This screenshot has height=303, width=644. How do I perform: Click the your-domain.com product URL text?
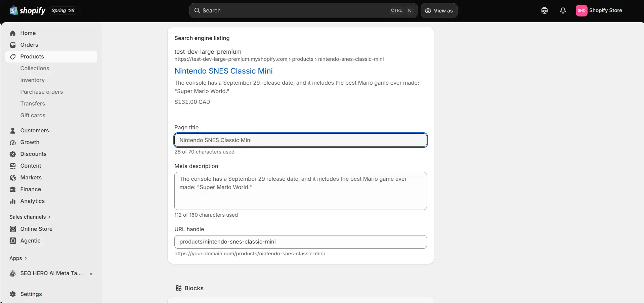250,254
